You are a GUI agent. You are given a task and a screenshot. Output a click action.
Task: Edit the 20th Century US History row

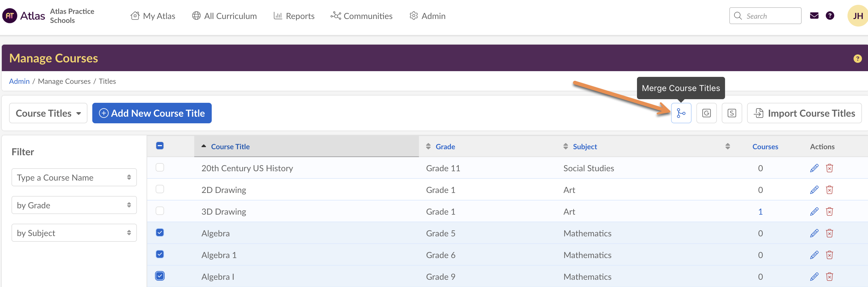tap(814, 168)
